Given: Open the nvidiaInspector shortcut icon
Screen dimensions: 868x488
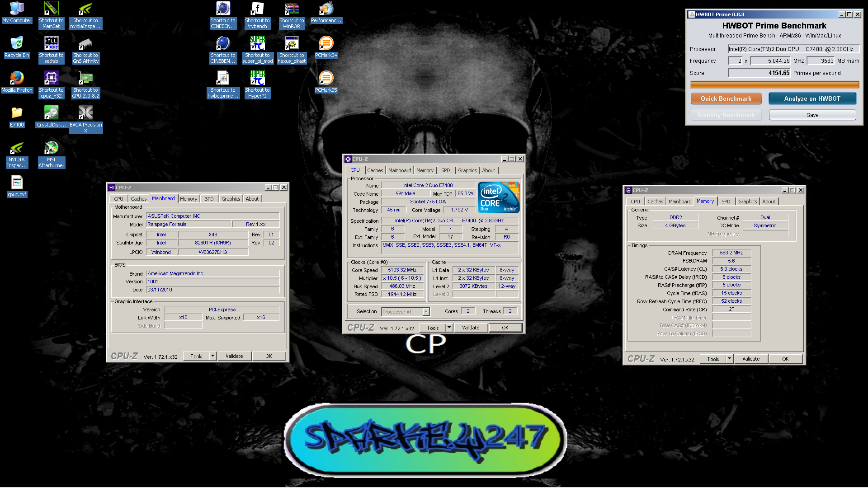Looking at the screenshot, I should (x=85, y=15).
